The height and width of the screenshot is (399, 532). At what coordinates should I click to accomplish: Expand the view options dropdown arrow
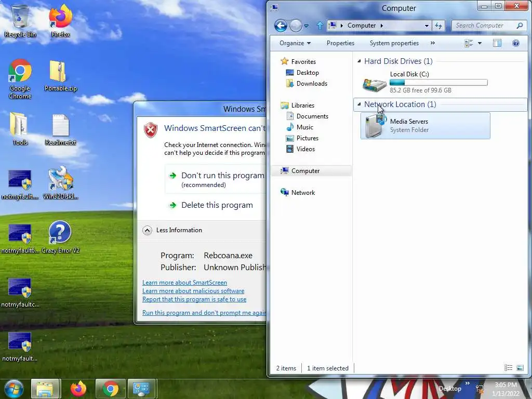(480, 43)
